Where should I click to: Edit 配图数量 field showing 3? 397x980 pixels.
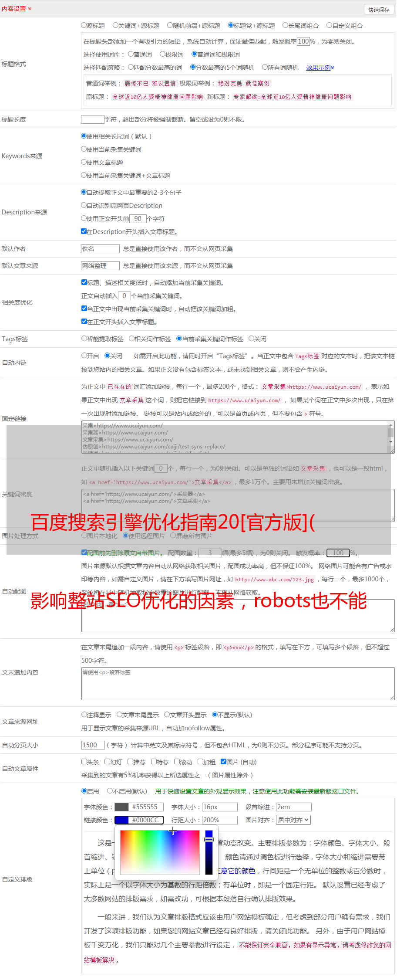click(210, 553)
